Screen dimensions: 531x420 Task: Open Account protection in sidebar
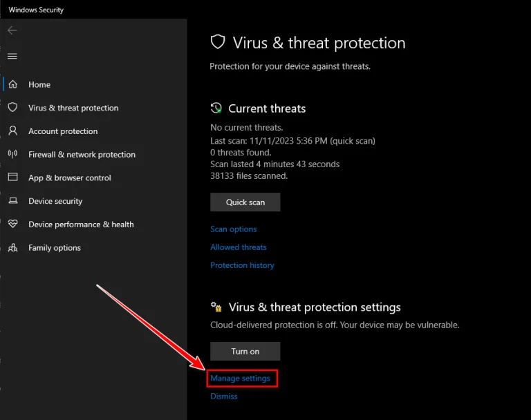coord(63,131)
